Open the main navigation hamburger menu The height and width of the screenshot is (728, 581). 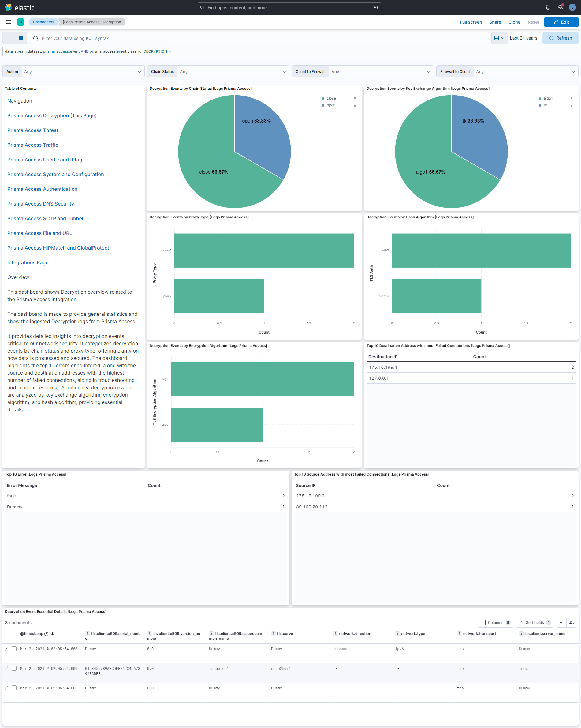(x=9, y=22)
